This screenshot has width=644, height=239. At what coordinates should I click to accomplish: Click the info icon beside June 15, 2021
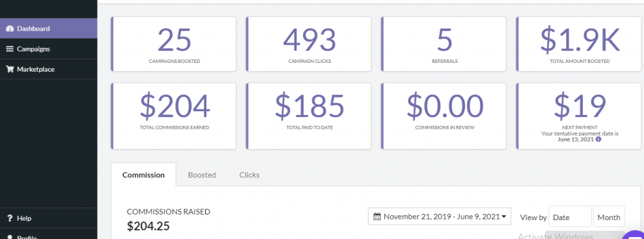[599, 139]
